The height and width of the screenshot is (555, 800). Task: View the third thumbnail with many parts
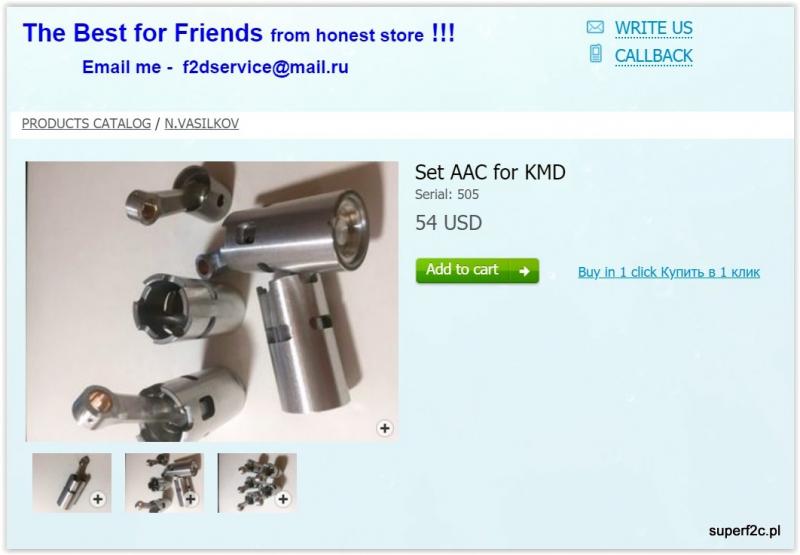pos(257,483)
